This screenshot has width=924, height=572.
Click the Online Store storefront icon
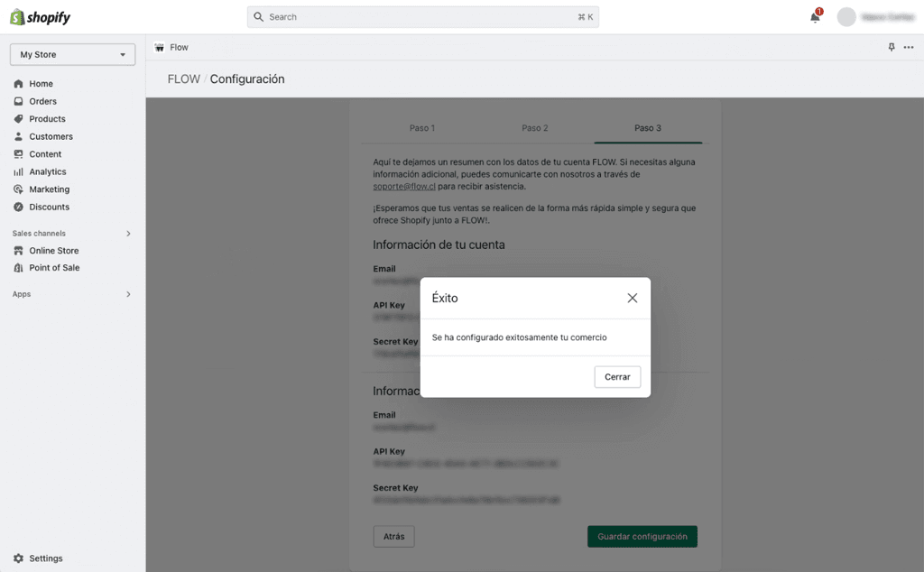pos(18,250)
